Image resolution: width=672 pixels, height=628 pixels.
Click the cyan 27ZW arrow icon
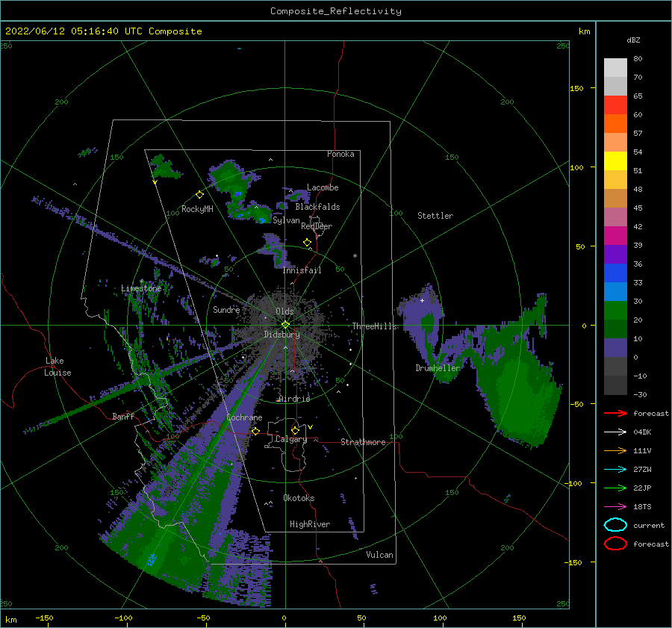(615, 470)
